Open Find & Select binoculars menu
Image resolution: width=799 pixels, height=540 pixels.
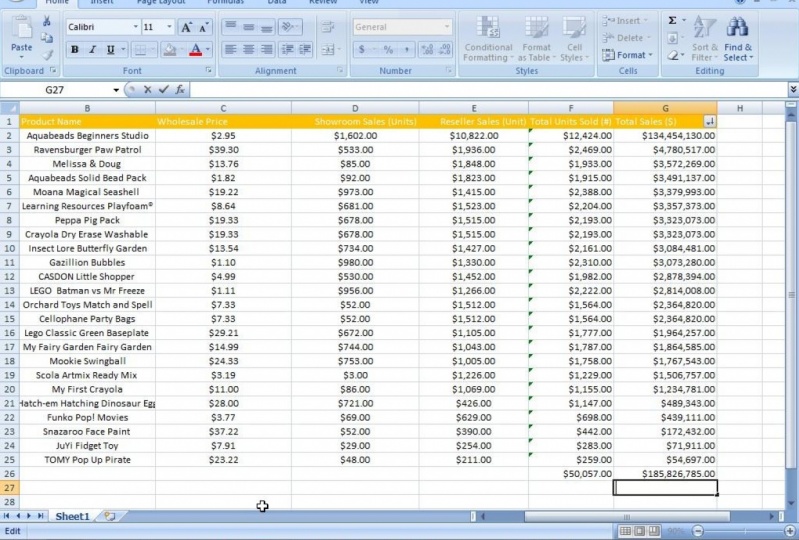[x=737, y=39]
